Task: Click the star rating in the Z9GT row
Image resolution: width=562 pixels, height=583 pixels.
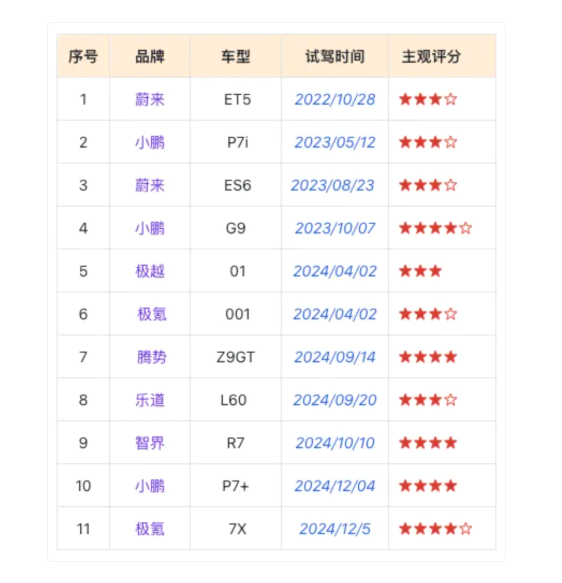Action: tap(428, 357)
